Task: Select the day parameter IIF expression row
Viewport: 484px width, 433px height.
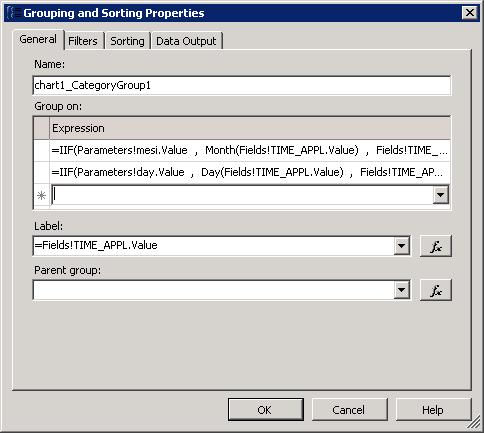Action: pyautogui.click(x=250, y=172)
